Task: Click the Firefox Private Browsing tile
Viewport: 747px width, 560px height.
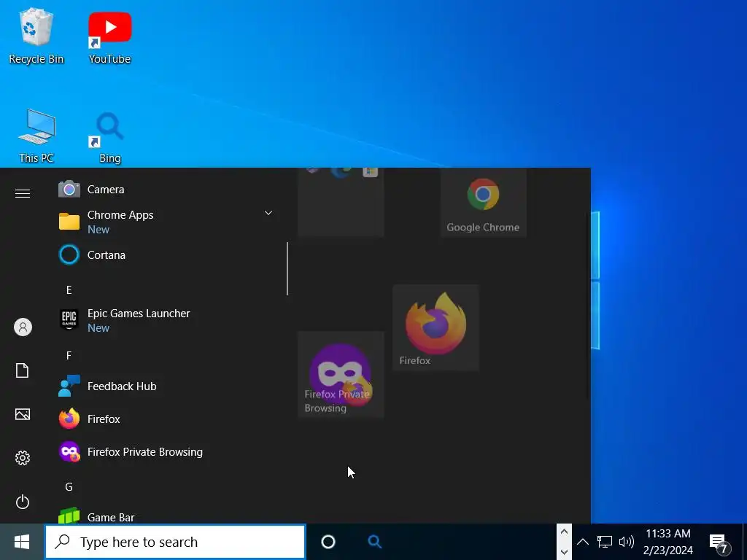Action: pyautogui.click(x=341, y=374)
